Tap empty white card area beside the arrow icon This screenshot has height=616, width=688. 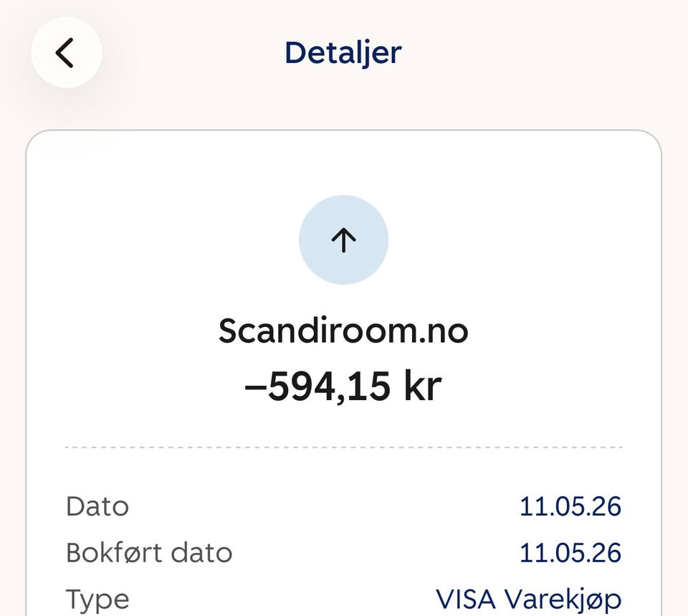tap(505, 240)
